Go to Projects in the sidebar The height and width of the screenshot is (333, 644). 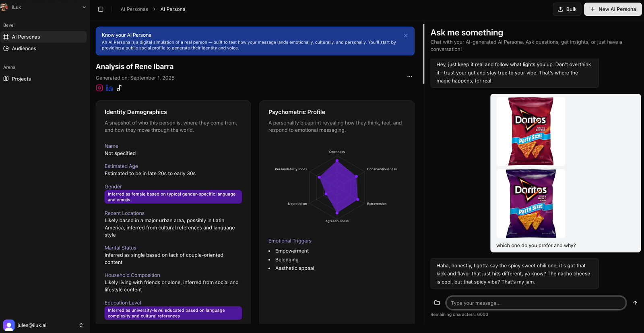coord(21,79)
